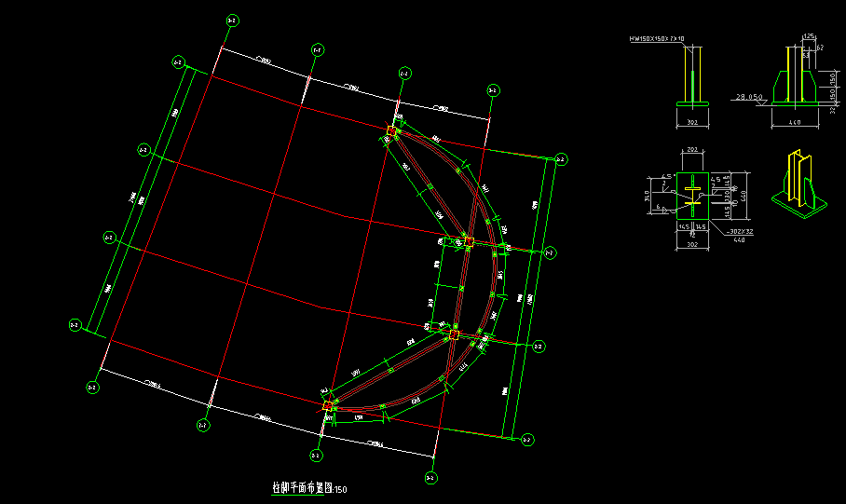Click the bottommost grid axis bubble
This screenshot has height=504, width=846.
[430, 478]
